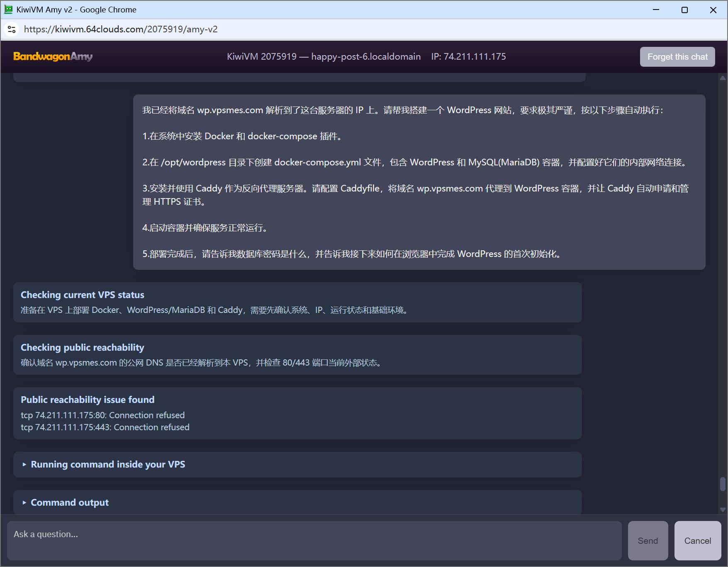Screen dimensions: 728x567
Task: Minimize the Chrome window
Action: (656, 10)
